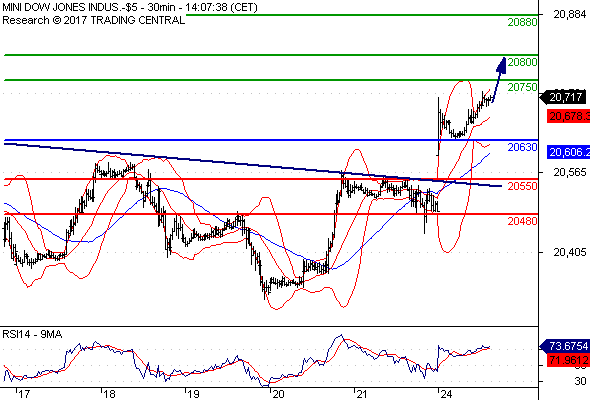
Task: Click the date label 17 on time axis
Action: tap(24, 394)
